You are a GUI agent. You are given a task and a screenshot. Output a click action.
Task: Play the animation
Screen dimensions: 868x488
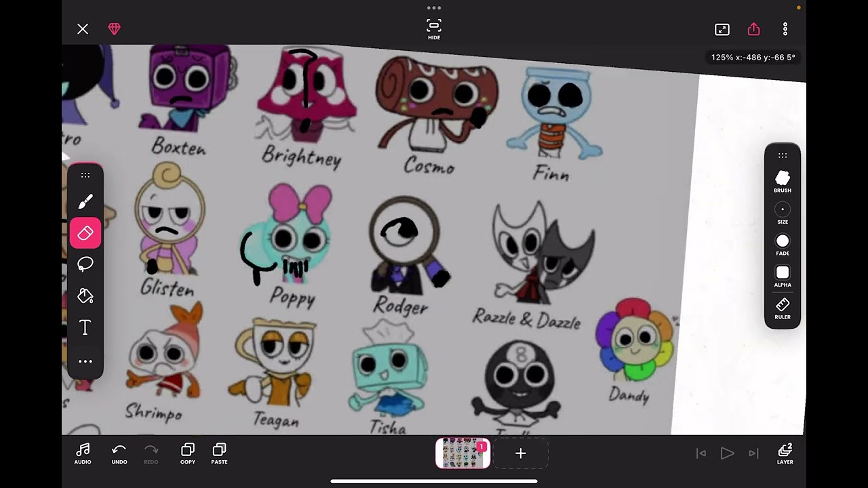(727, 453)
